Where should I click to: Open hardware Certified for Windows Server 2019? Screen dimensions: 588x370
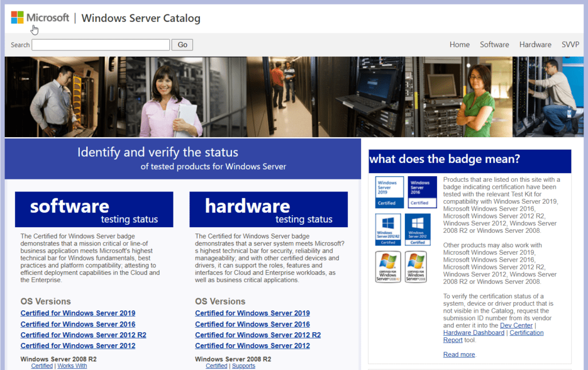pos(253,313)
